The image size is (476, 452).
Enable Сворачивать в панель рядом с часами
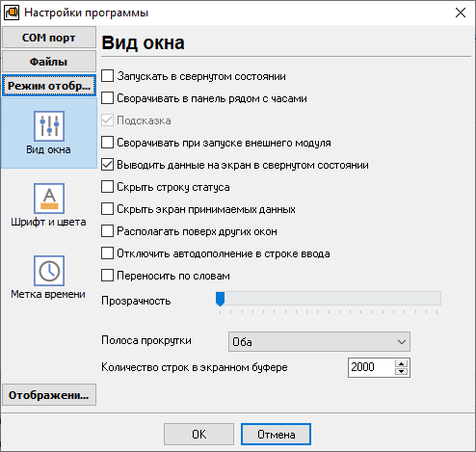[x=107, y=98]
